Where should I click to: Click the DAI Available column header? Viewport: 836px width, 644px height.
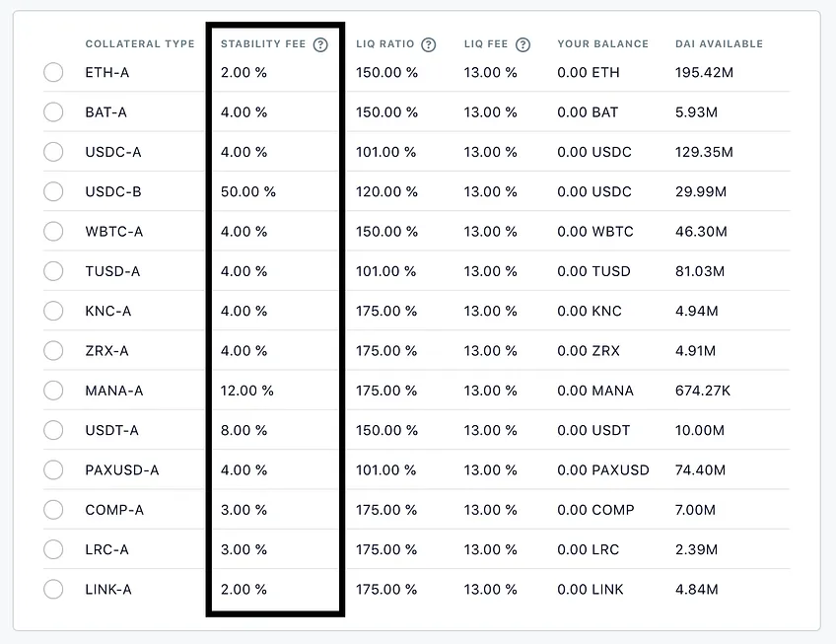[x=719, y=44]
